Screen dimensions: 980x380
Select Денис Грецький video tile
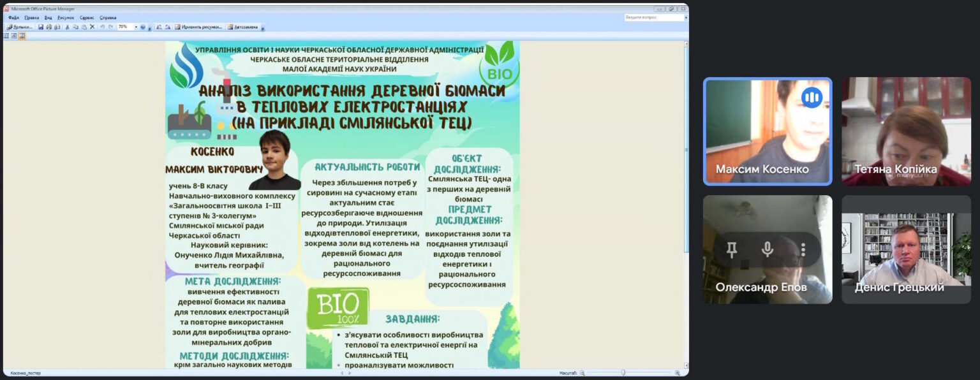906,249
